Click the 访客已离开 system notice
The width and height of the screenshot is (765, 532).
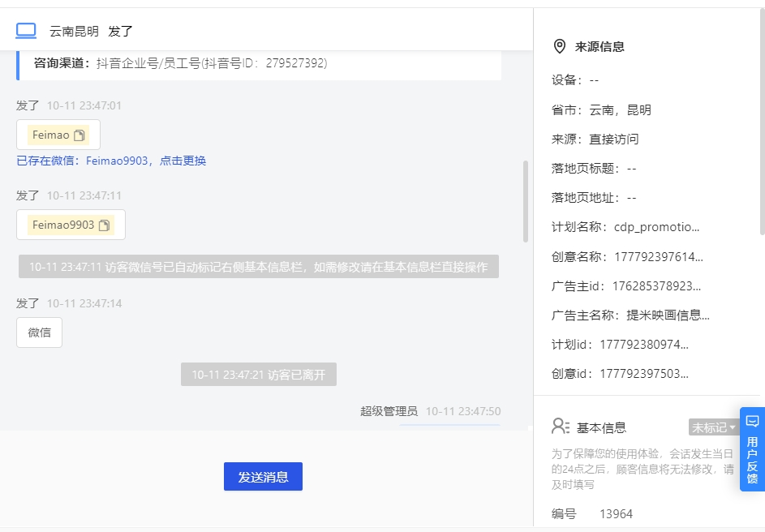259,375
